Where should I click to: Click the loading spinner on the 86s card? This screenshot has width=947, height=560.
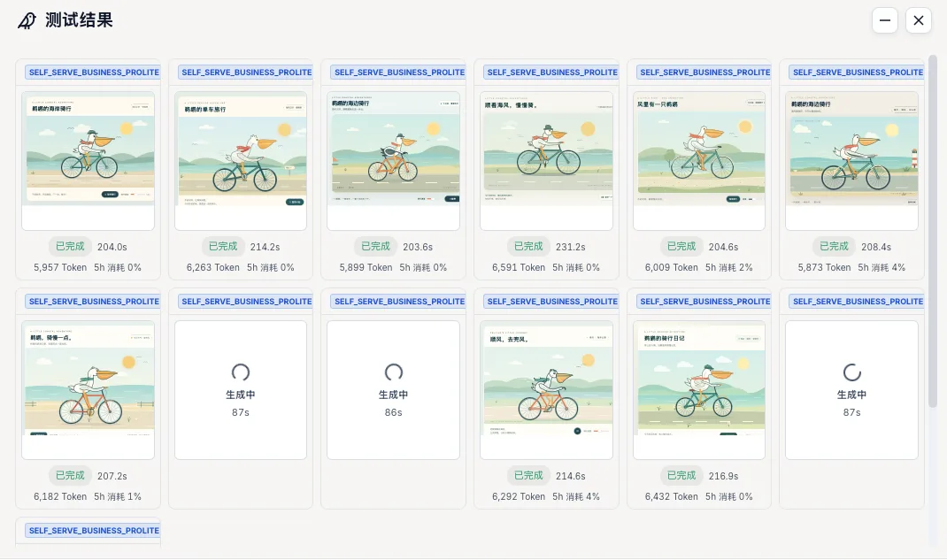pyautogui.click(x=393, y=372)
